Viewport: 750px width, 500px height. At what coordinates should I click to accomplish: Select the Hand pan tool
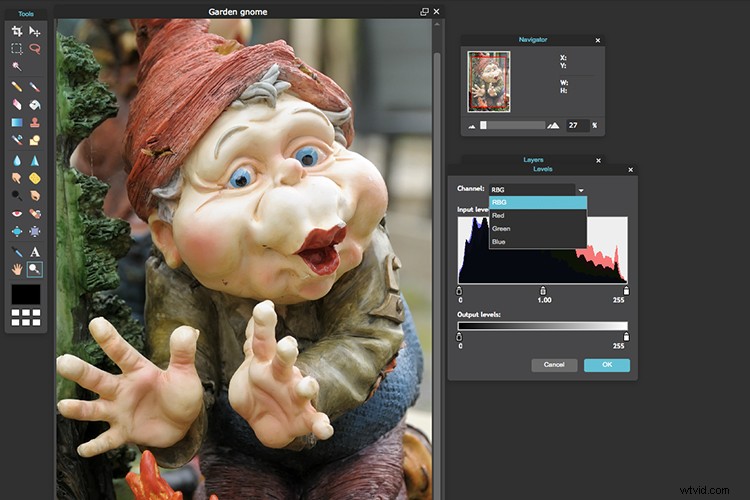click(17, 269)
